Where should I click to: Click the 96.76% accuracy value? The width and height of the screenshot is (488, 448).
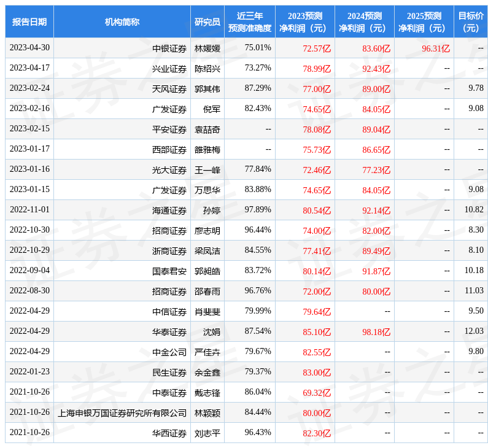(x=258, y=290)
